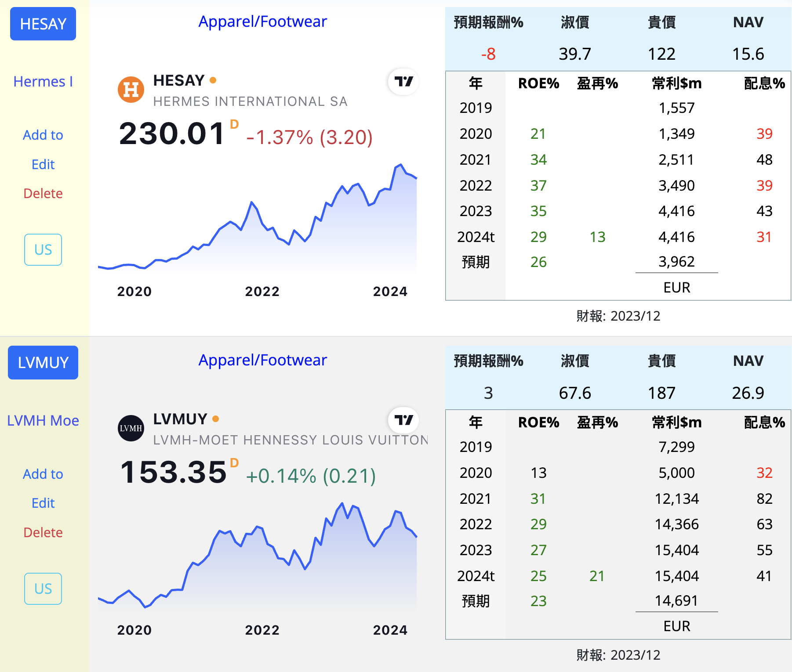Click HESAY 2023 profit cell 4,416

tap(677, 211)
